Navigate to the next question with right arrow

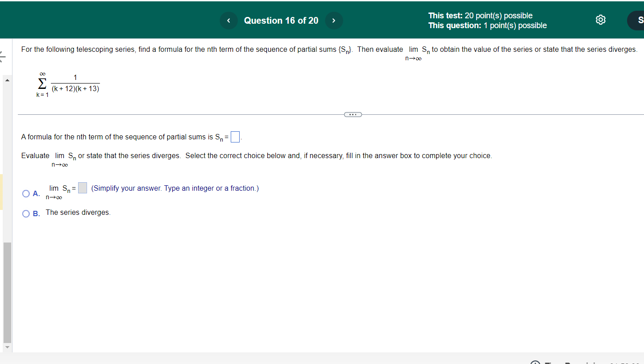coord(334,20)
